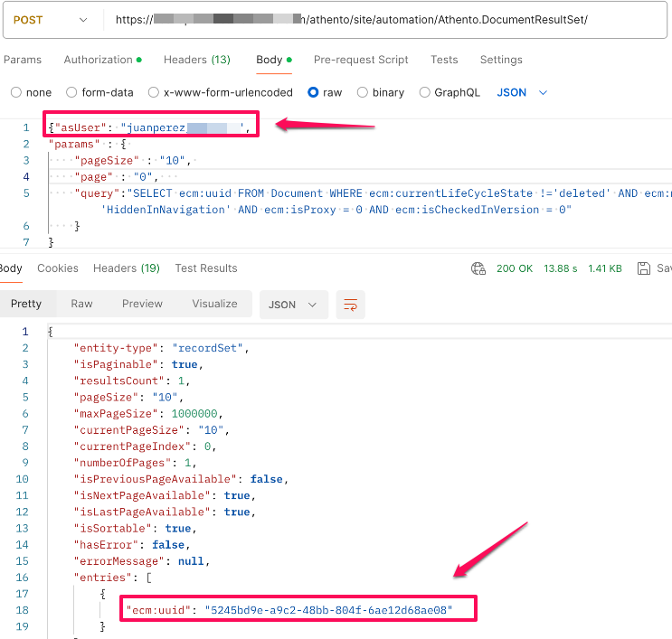Click the "entity-type" response line
The image size is (672, 639).
point(161,348)
